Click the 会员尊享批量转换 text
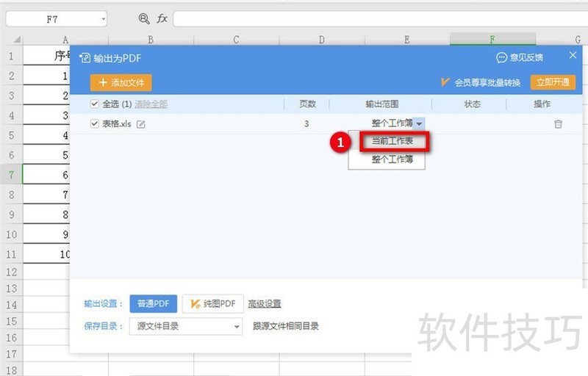The width and height of the screenshot is (588, 376). [x=487, y=83]
